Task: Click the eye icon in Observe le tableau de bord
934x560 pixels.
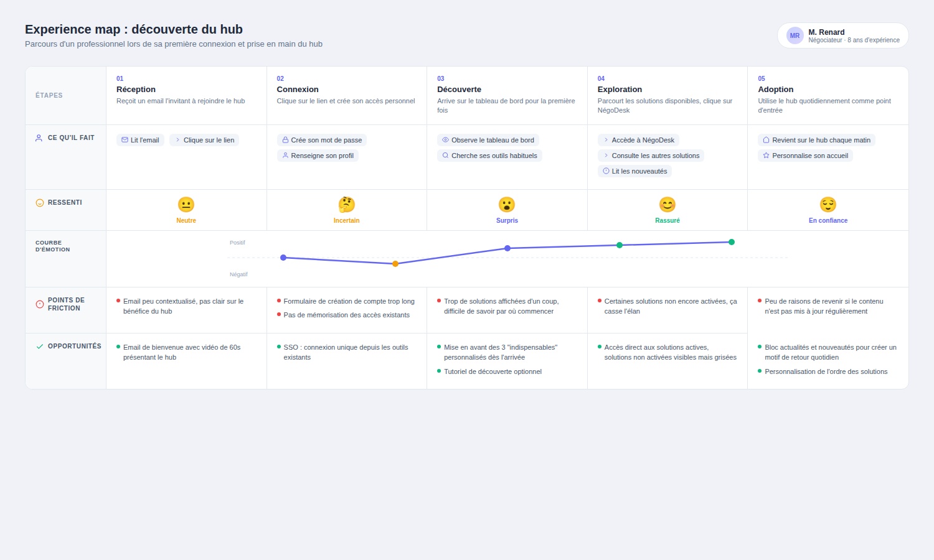Action: tap(445, 140)
